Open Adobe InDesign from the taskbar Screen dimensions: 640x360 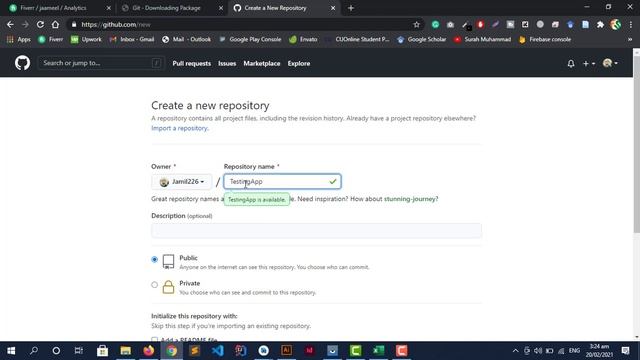point(309,351)
